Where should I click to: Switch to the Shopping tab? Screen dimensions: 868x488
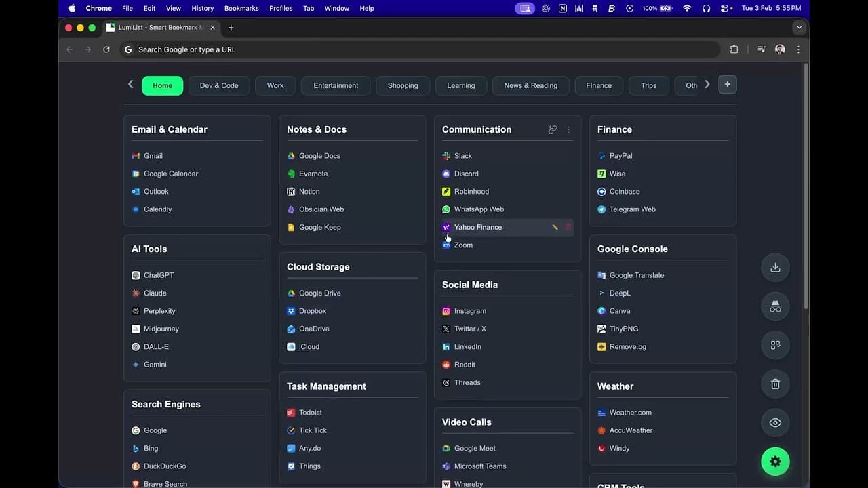point(403,85)
